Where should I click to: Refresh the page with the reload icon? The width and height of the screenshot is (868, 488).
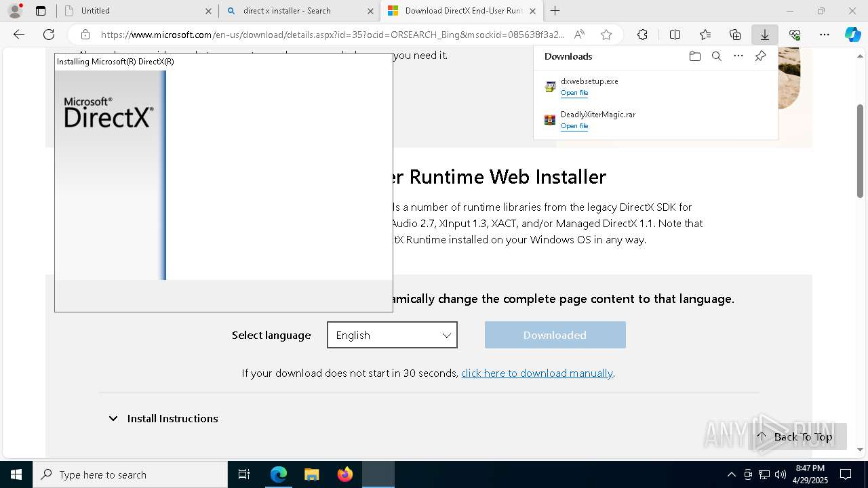click(x=49, y=35)
